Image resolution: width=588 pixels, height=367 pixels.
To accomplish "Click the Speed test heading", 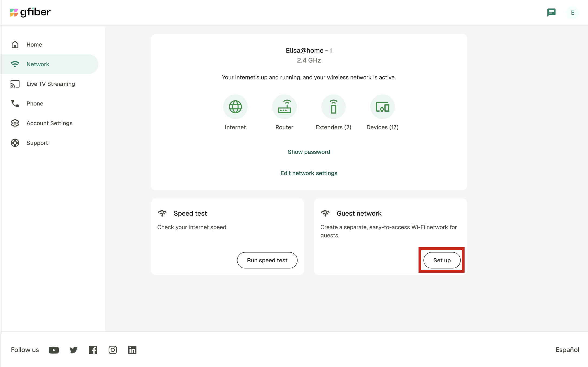I will [x=190, y=214].
